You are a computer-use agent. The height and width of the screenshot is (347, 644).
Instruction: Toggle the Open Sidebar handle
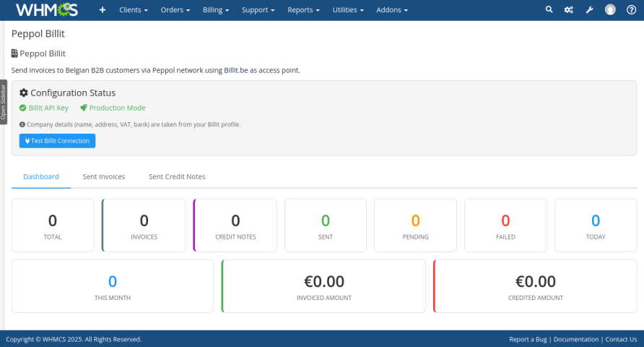pos(4,102)
